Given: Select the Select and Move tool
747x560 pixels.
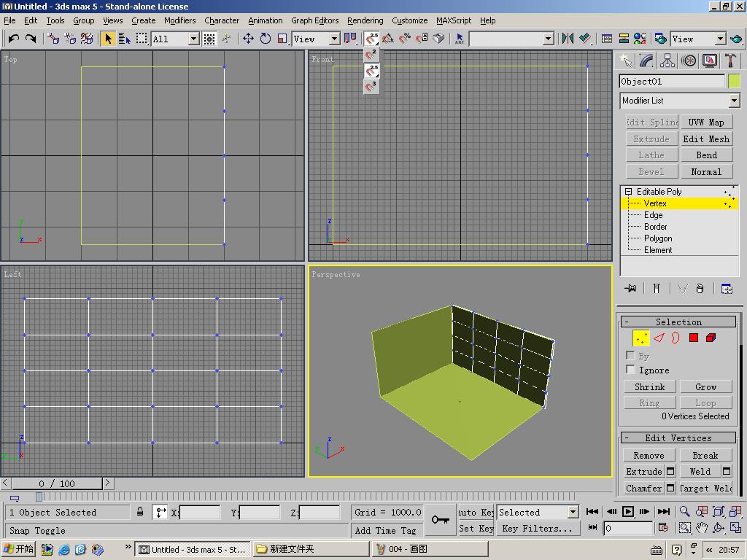Looking at the screenshot, I should (248, 39).
